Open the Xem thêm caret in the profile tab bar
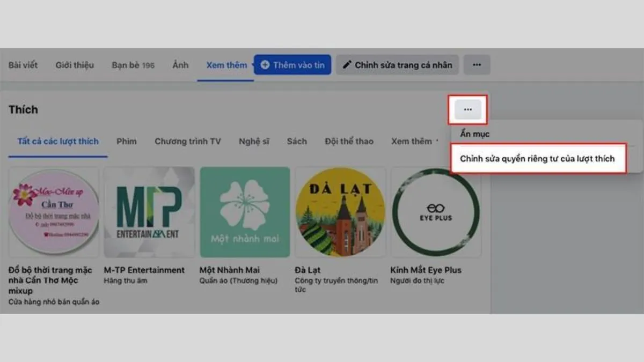 [251, 64]
